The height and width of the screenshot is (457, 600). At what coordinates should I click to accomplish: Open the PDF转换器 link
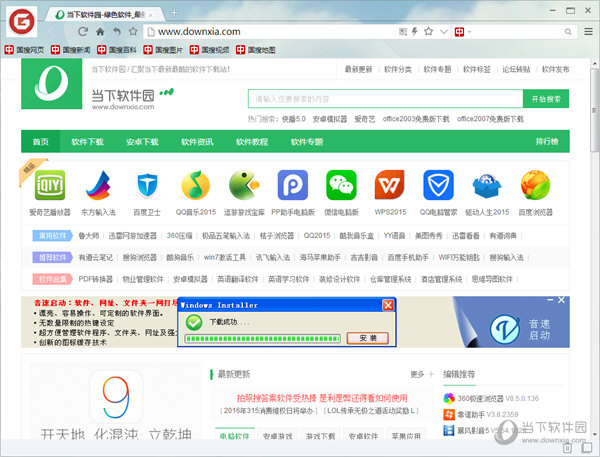tap(95, 279)
